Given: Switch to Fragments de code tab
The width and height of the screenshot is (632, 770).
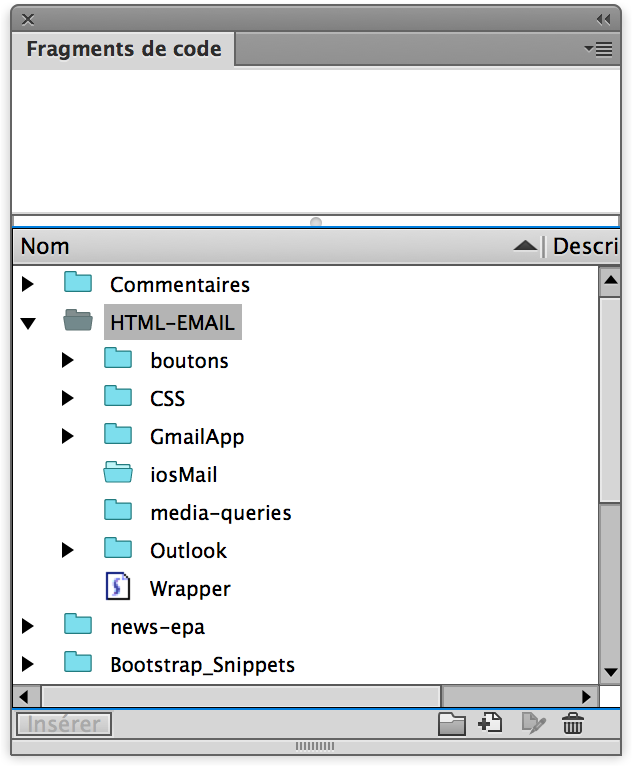Looking at the screenshot, I should pyautogui.click(x=123, y=49).
